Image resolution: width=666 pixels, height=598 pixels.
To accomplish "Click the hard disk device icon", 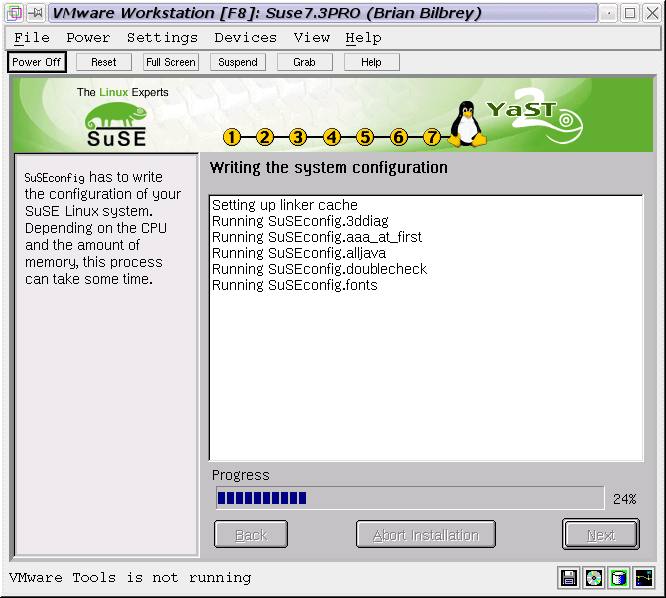I will (x=619, y=578).
